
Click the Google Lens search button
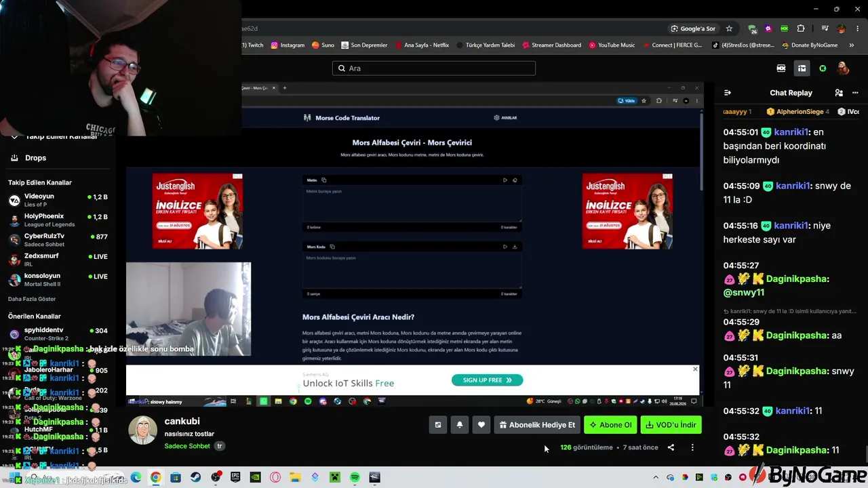point(693,28)
